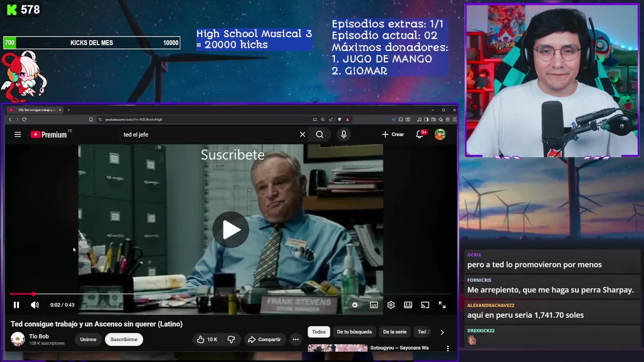
Task: Start voice search with the microphone
Action: point(344,134)
